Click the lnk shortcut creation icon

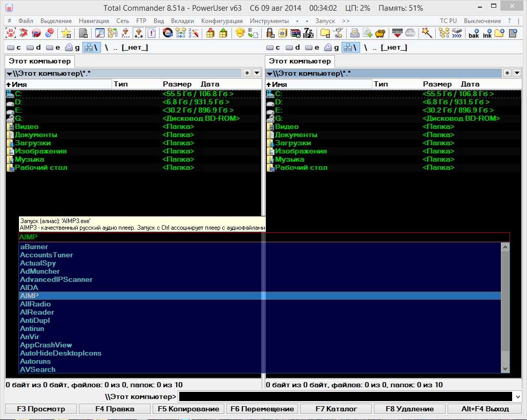[488, 33]
